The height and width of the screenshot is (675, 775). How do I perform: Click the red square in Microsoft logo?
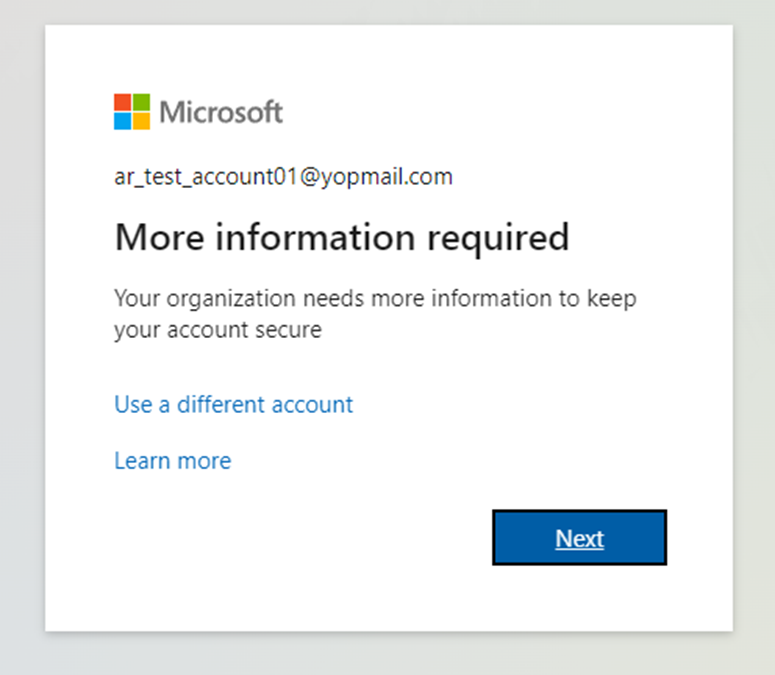pos(122,103)
